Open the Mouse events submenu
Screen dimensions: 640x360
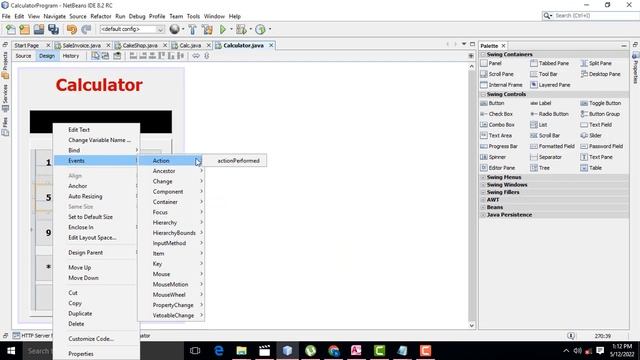[x=171, y=274]
